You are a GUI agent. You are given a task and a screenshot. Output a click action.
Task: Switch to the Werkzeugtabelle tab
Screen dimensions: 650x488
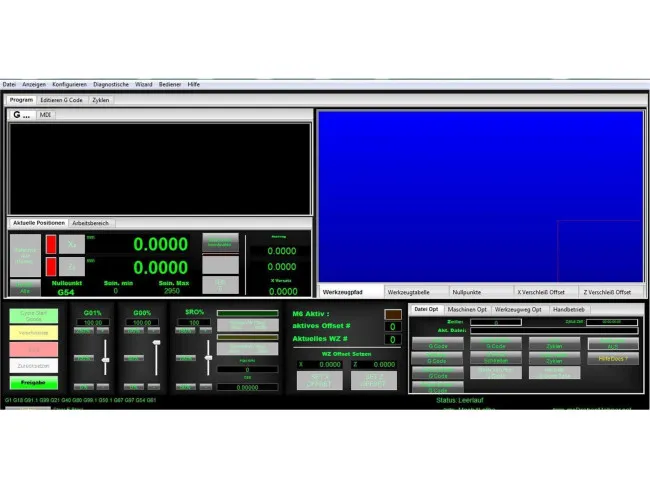click(410, 292)
